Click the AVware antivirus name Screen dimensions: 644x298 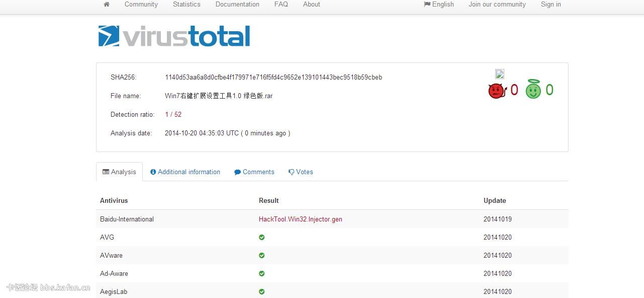click(x=111, y=255)
